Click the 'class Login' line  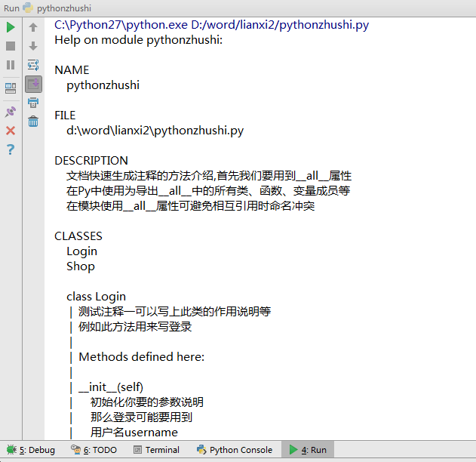96,297
